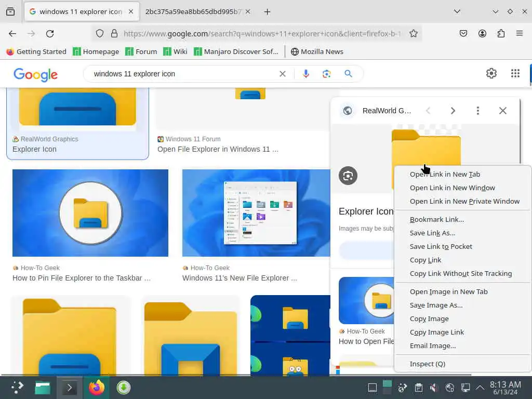Image resolution: width=532 pixels, height=399 pixels.
Task: Open the Firefox View icon
Action: click(10, 11)
